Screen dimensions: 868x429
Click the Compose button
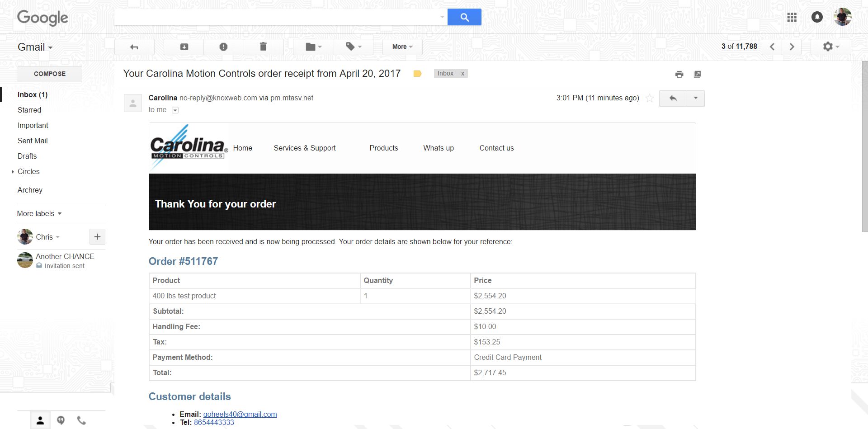50,74
